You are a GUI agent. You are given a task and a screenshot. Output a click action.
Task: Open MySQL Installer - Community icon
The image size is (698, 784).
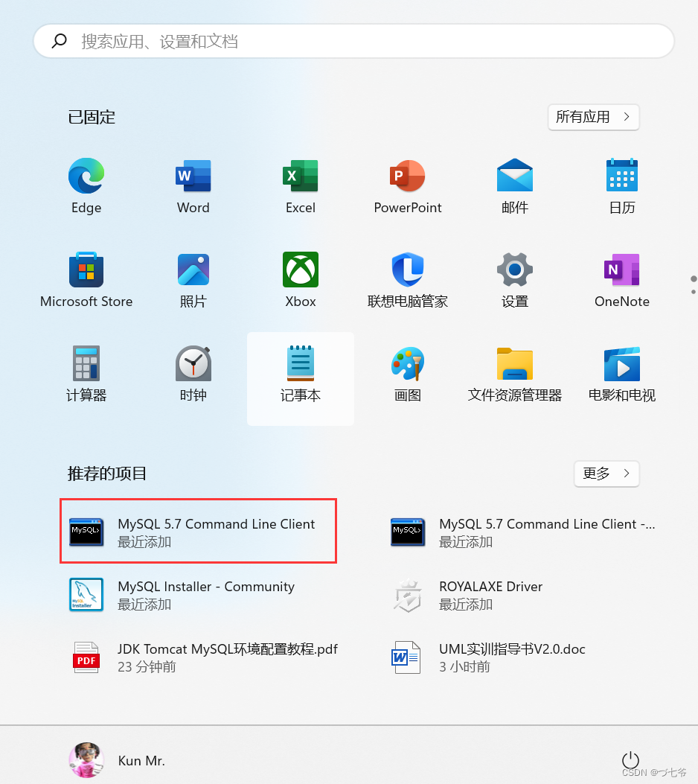pyautogui.click(x=86, y=595)
